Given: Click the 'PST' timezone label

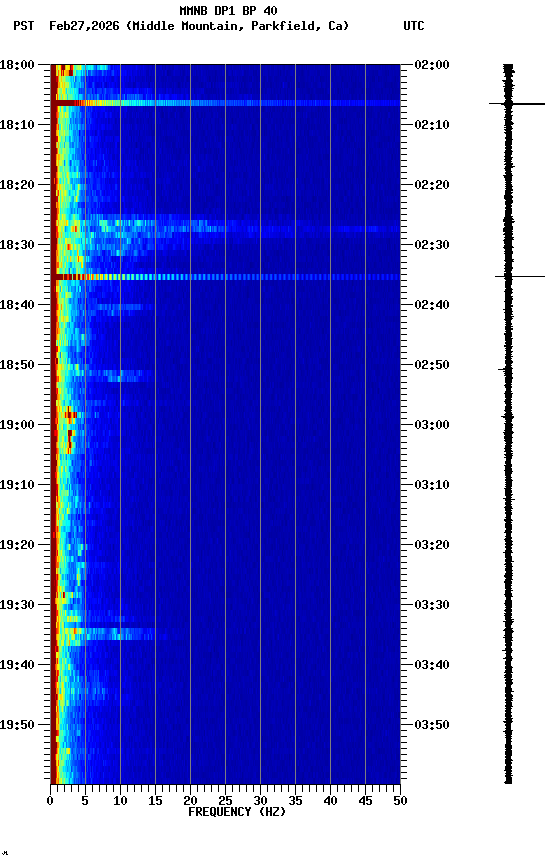Looking at the screenshot, I should click(24, 26).
